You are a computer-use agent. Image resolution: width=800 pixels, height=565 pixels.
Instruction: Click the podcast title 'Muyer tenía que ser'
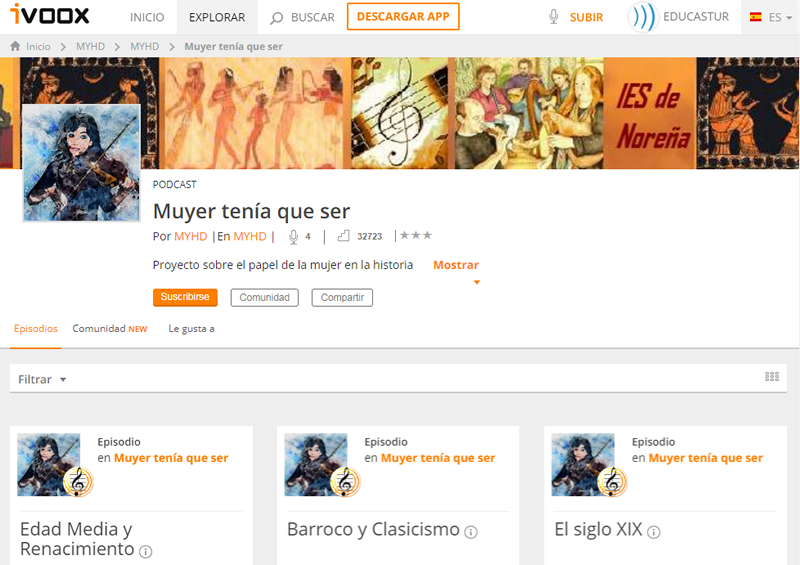(x=252, y=211)
